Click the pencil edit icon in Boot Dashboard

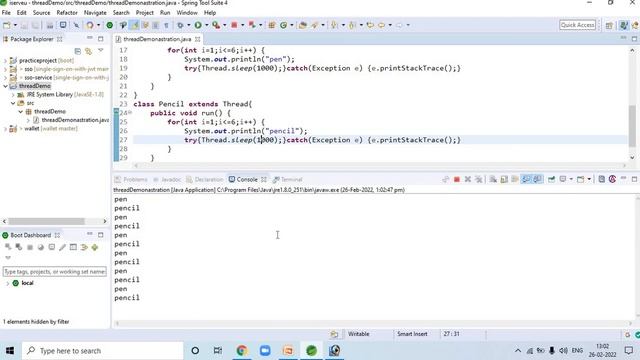point(62,247)
